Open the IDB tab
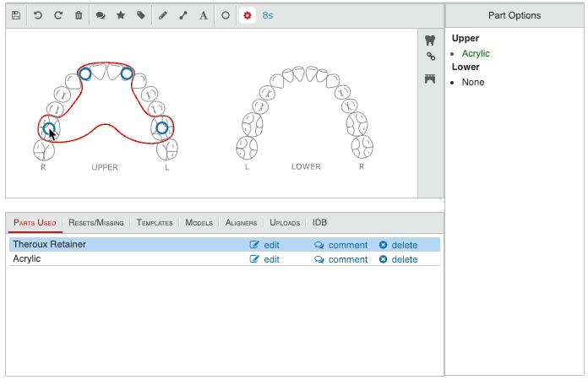Image resolution: width=588 pixels, height=380 pixels. click(x=320, y=223)
